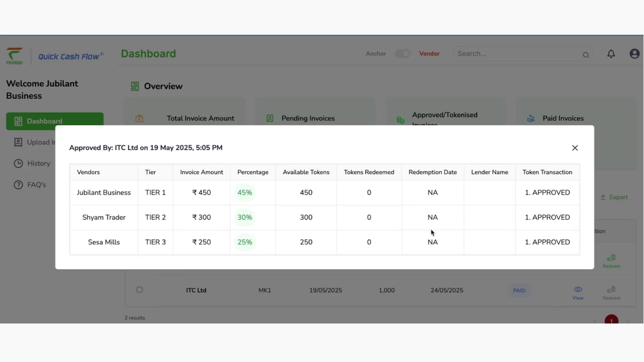Close the Approved By ITC Ltd popup
The width and height of the screenshot is (644, 362).
coord(575,148)
